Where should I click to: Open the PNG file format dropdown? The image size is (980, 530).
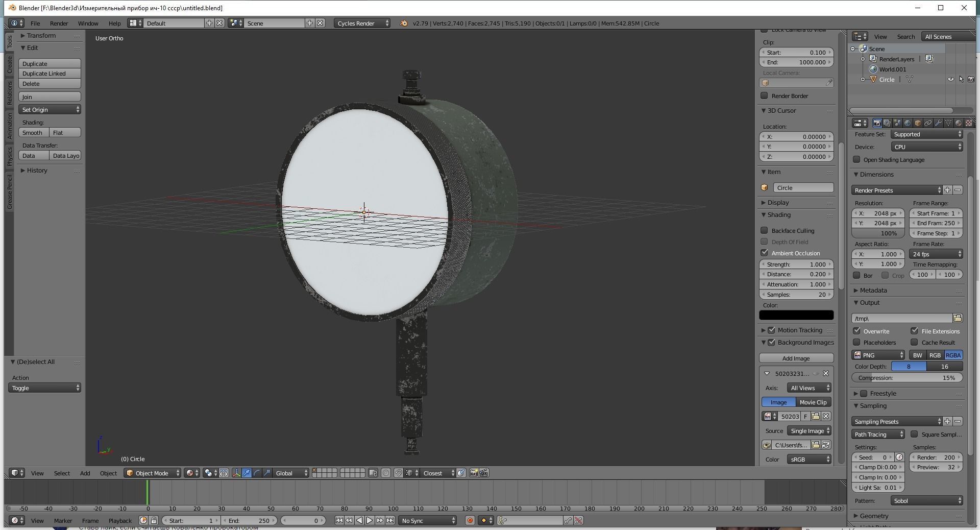click(878, 355)
